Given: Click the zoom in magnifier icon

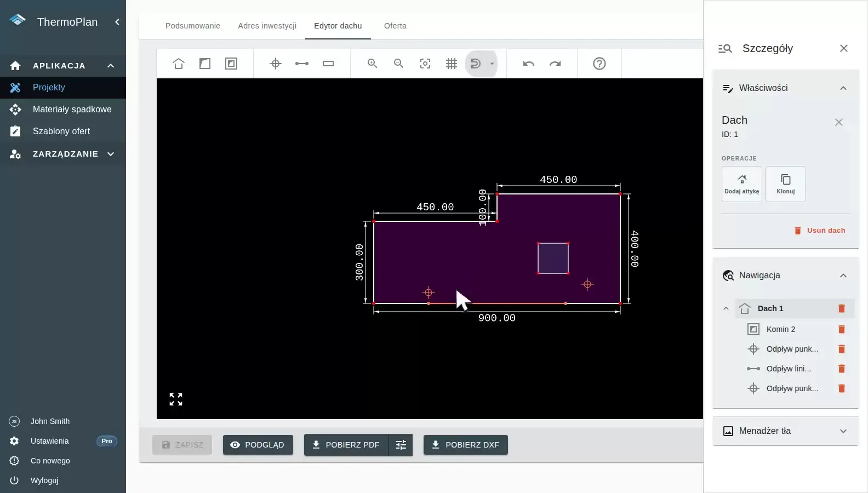Looking at the screenshot, I should pos(373,64).
